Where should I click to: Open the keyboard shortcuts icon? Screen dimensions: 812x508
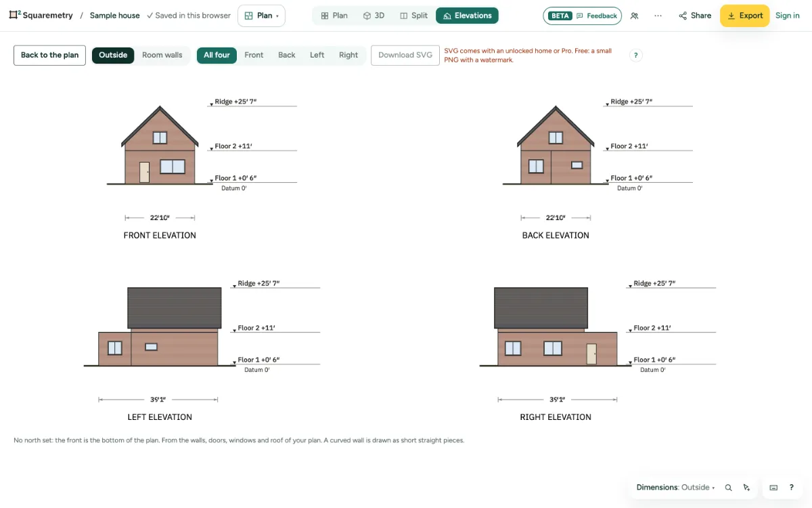[x=773, y=488]
